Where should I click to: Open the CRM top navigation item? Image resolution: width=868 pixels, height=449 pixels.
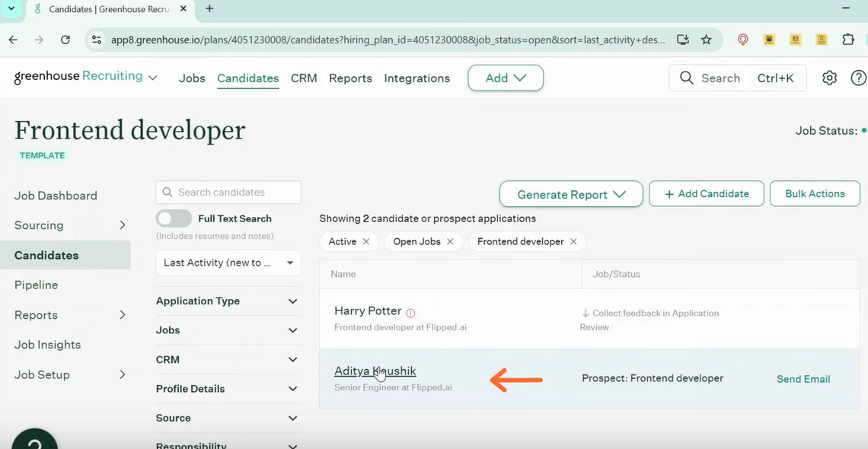point(304,78)
